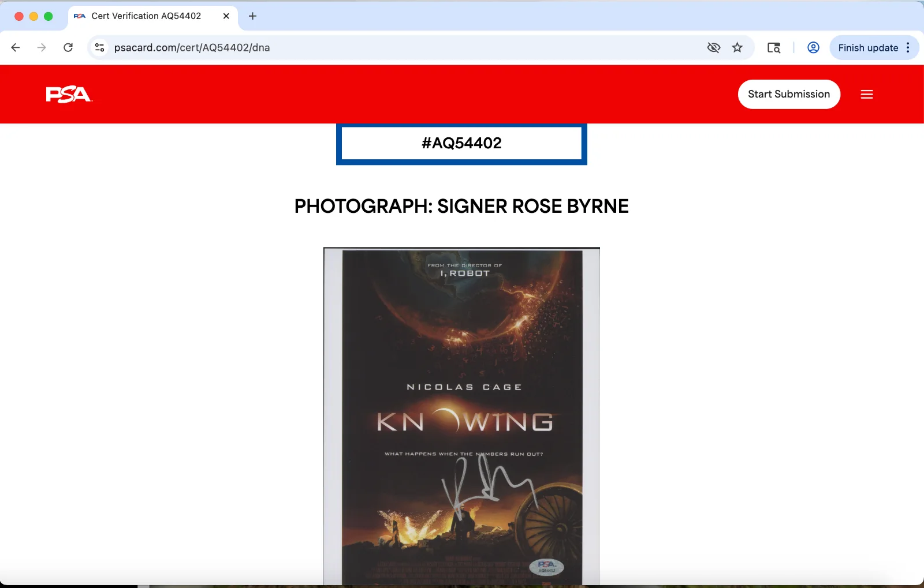Image resolution: width=924 pixels, height=588 pixels.
Task: Open the Chrome profile icon
Action: tap(813, 48)
